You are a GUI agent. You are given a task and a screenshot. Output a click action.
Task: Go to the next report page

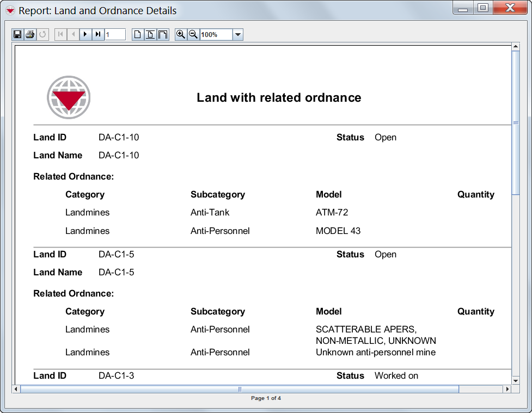click(85, 35)
